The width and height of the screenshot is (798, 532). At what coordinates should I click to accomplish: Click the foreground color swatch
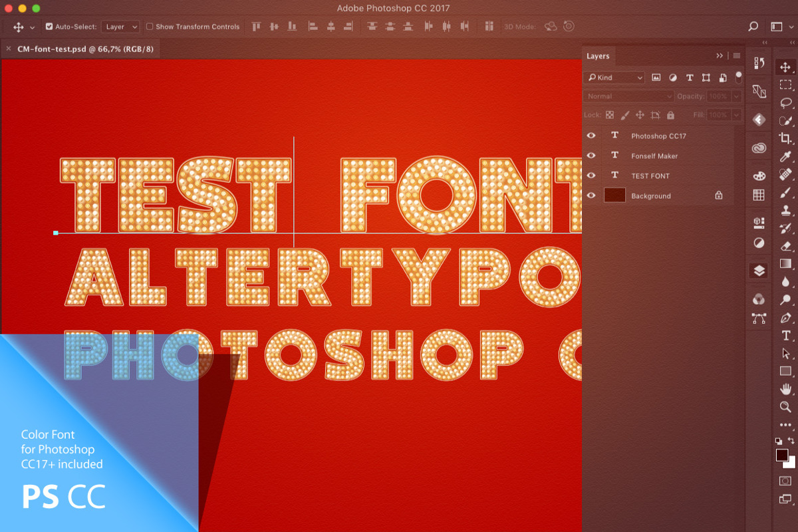point(781,455)
